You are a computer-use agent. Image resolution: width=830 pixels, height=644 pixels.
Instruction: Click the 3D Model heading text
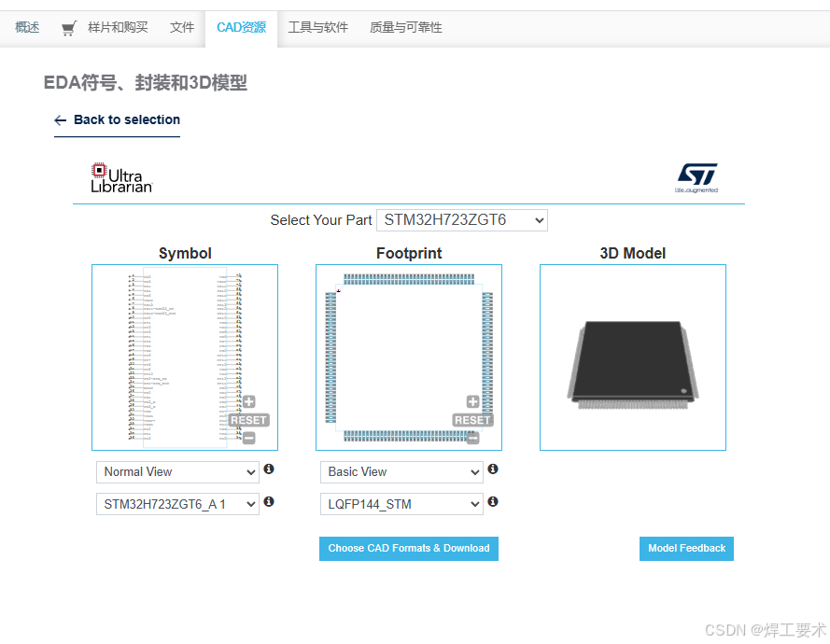[633, 254]
